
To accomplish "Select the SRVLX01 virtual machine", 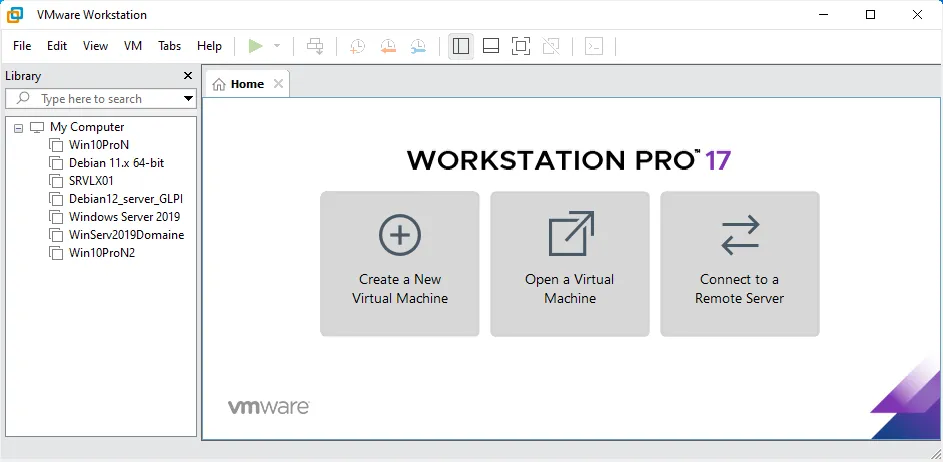I will (91, 181).
